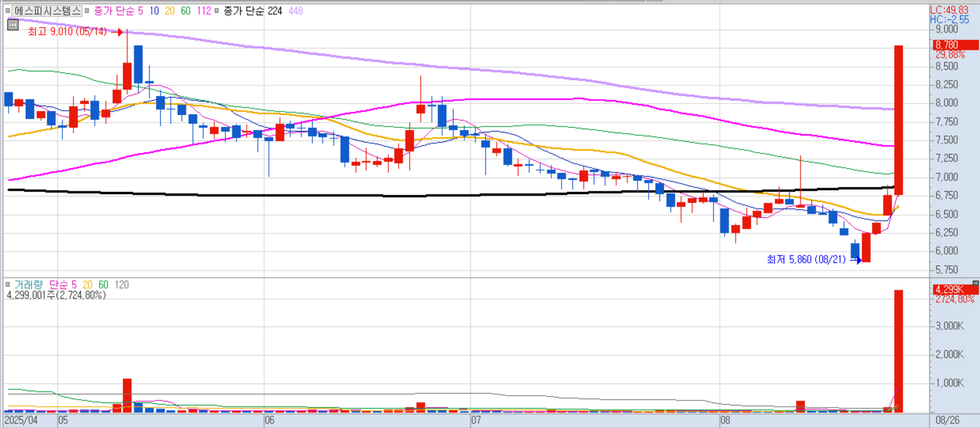Image resolution: width=980 pixels, height=428 pixels.
Task: Click the 8,500 price axis label
Action: click(x=947, y=66)
